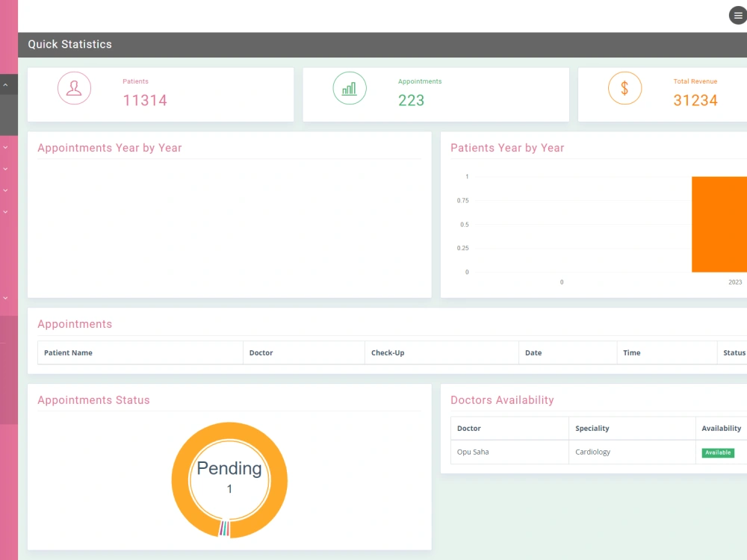747x560 pixels.
Task: Click the Patients count 11314
Action: pos(145,100)
